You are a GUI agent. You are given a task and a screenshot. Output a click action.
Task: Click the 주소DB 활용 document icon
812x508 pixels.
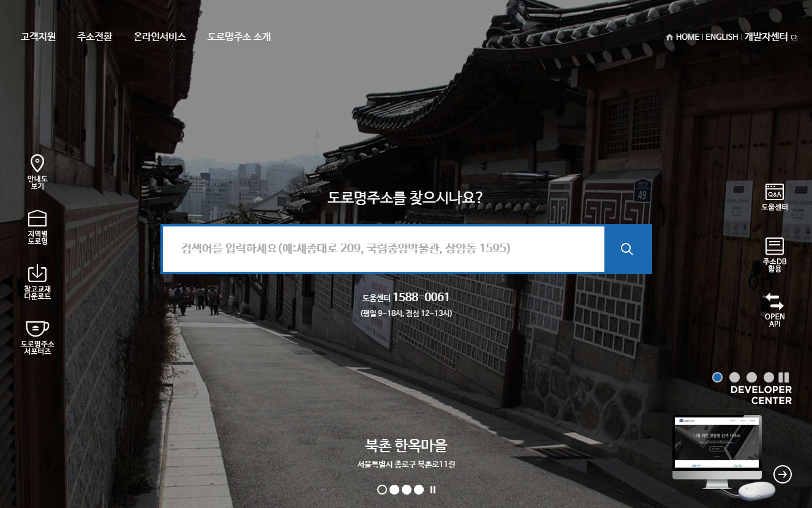point(774,246)
